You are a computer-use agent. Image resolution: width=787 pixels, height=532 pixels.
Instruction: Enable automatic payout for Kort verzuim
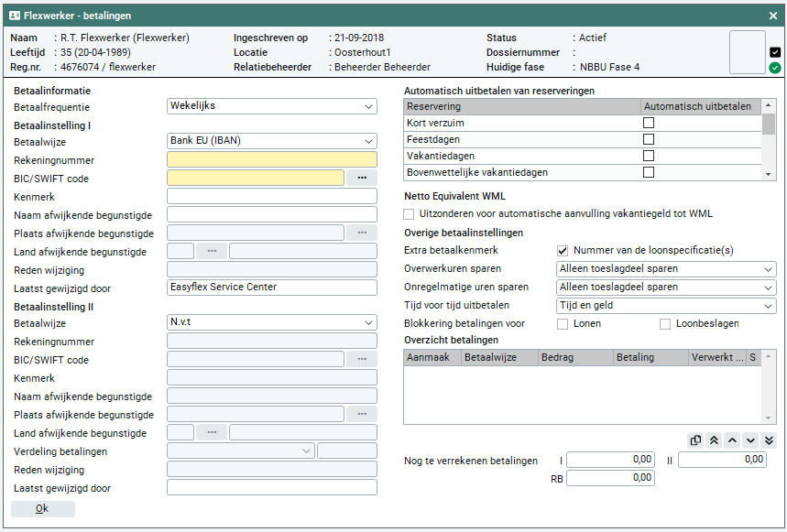click(x=649, y=123)
